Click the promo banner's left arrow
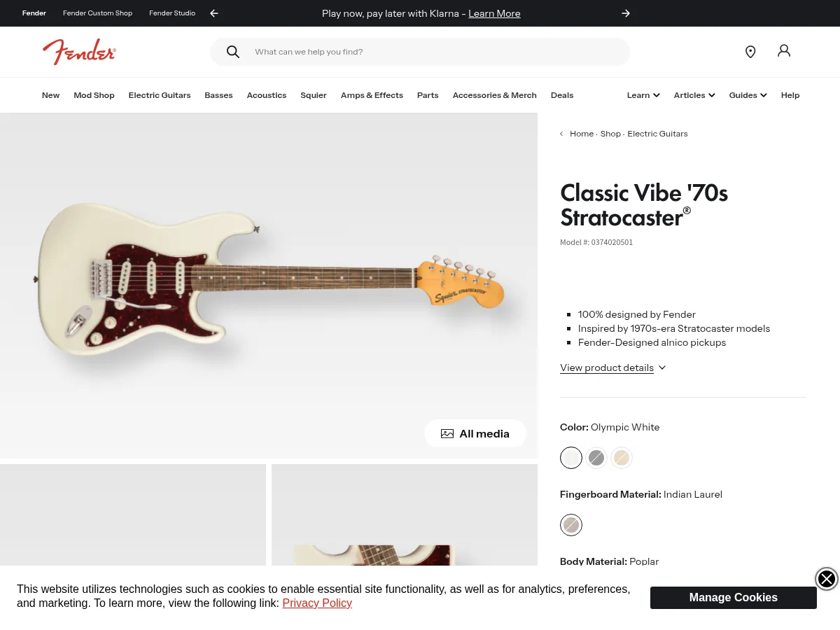The image size is (840, 630). [213, 13]
